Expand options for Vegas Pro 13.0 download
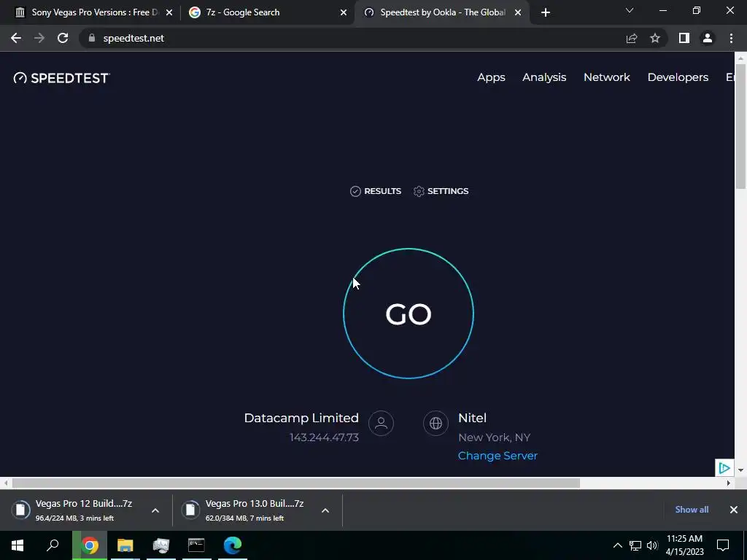This screenshot has width=747, height=560. (x=325, y=510)
